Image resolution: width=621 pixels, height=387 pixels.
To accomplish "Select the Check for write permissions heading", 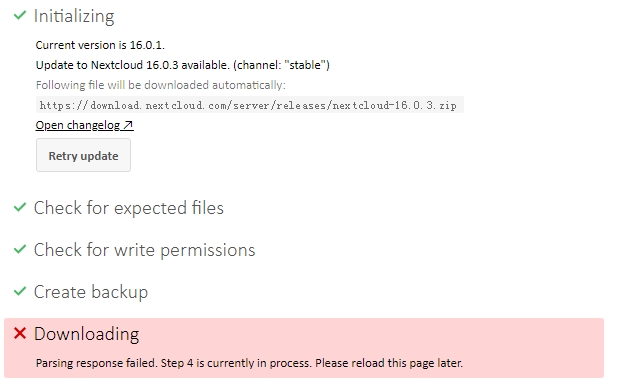I will coord(145,250).
